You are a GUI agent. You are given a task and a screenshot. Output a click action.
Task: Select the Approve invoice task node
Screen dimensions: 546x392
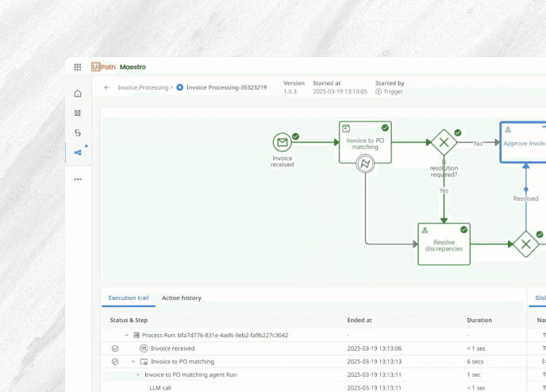click(x=523, y=142)
